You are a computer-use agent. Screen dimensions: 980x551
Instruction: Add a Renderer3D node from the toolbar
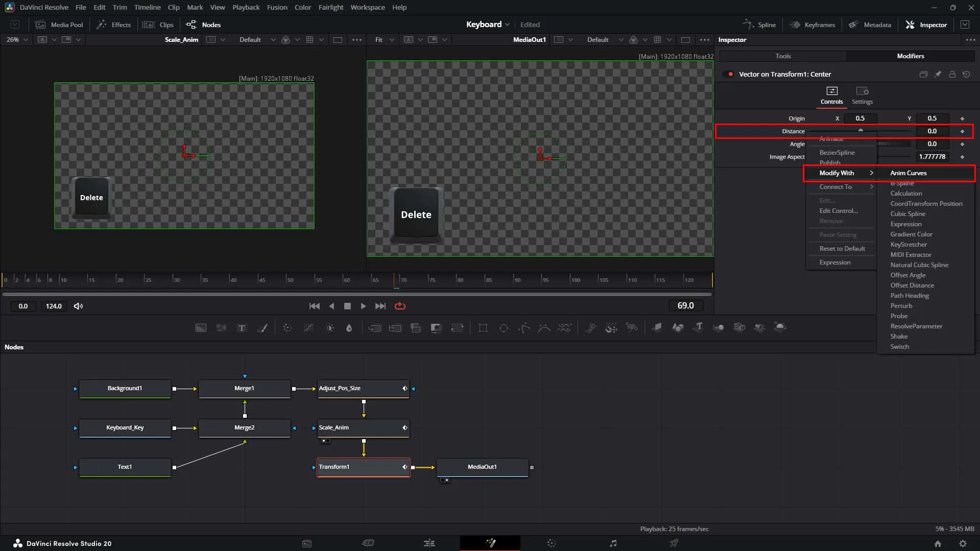coord(780,328)
